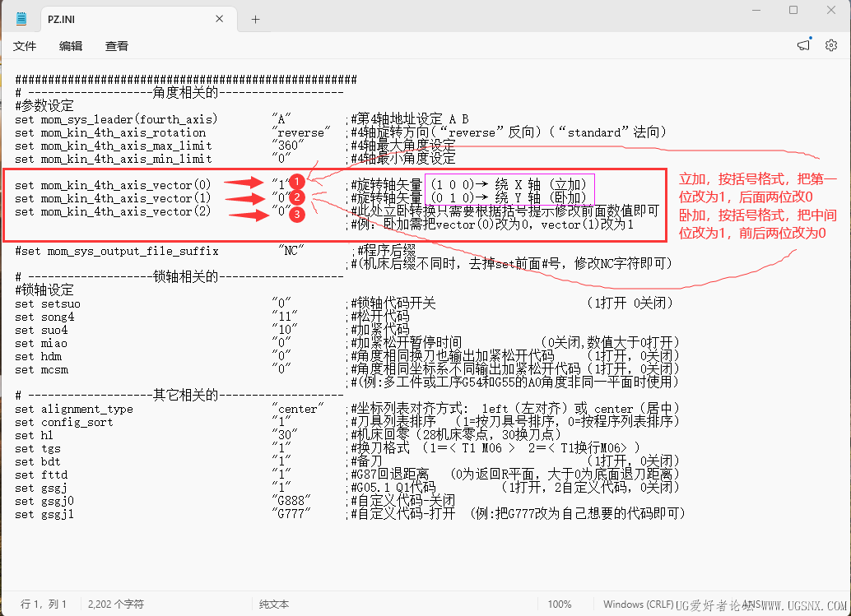Click set config_sort text

point(64,422)
